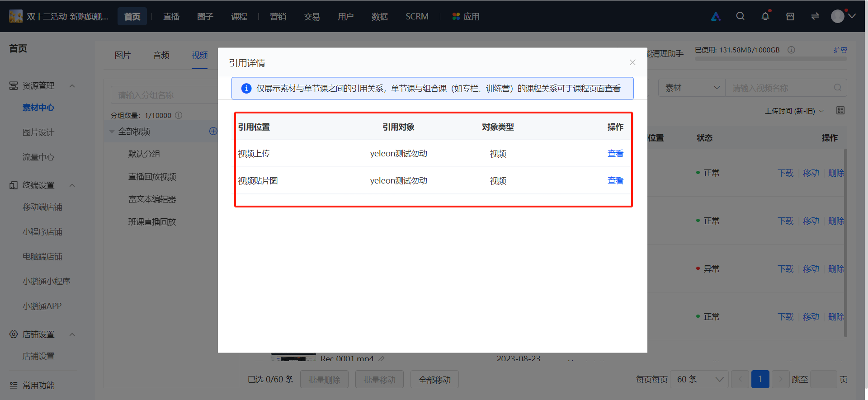Click the jump-to-page input box
The width and height of the screenshot is (868, 400).
coord(823,379)
